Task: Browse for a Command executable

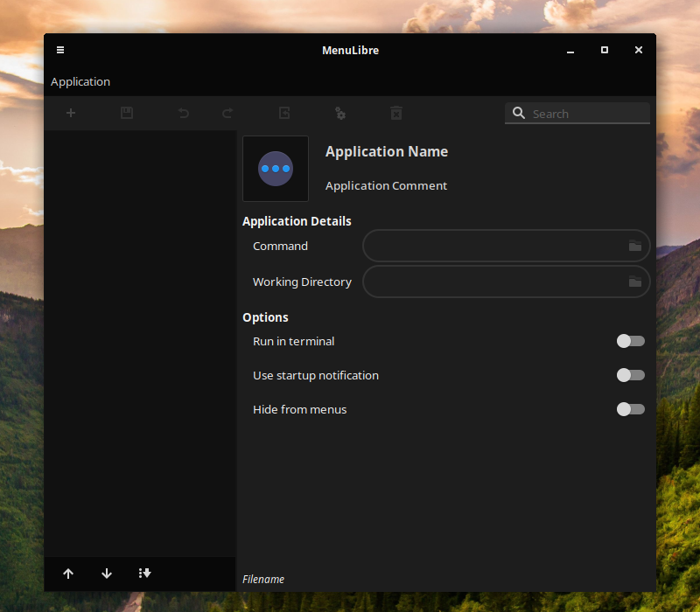Action: coord(635,246)
